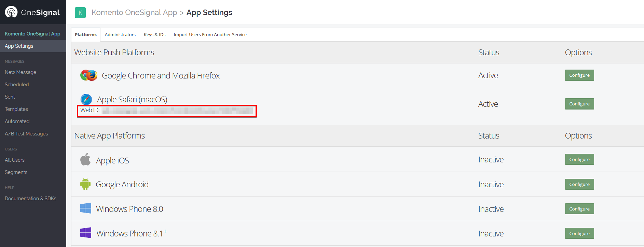Click the Google Android platform label
Image resolution: width=644 pixels, height=247 pixels.
coord(122,185)
